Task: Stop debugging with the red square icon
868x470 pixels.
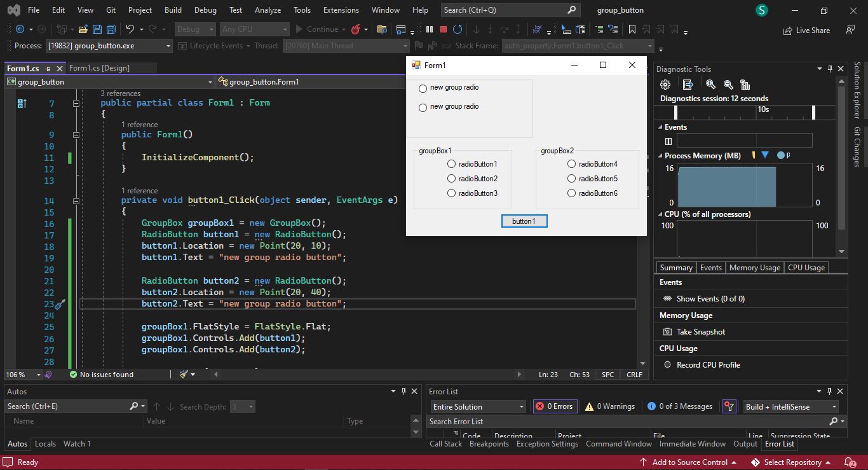Action: click(444, 29)
